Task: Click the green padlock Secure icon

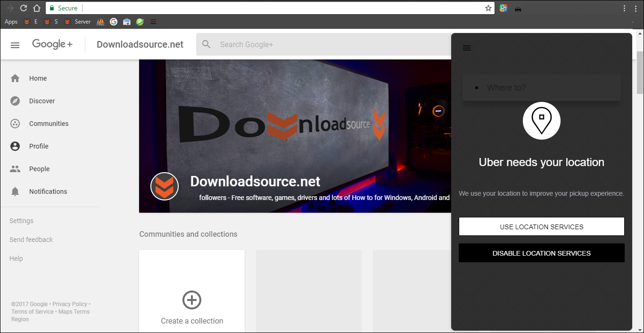Action: click(x=52, y=8)
